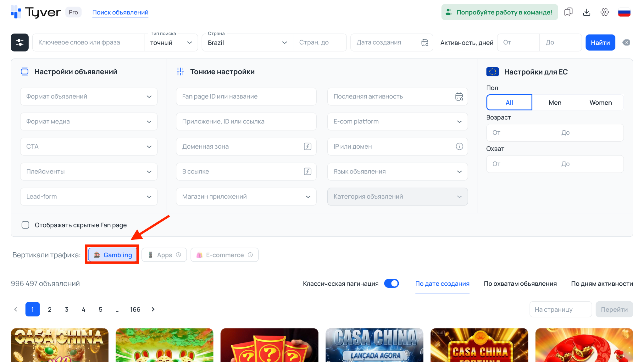Screen dimensions: 644x362
Task: Switch to По охватам объявления sorting
Action: pos(520,283)
